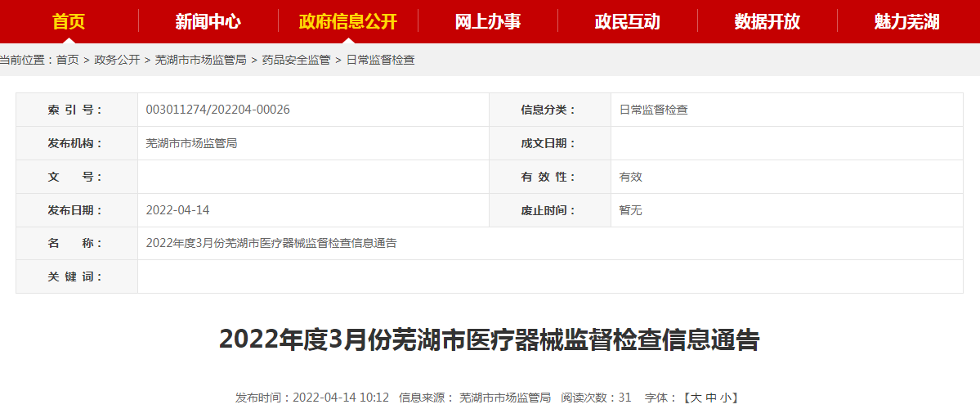Image resolution: width=980 pixels, height=409 pixels.
Task: Open 芜湖市市场监管局 breadcrumb link
Action: point(200,60)
